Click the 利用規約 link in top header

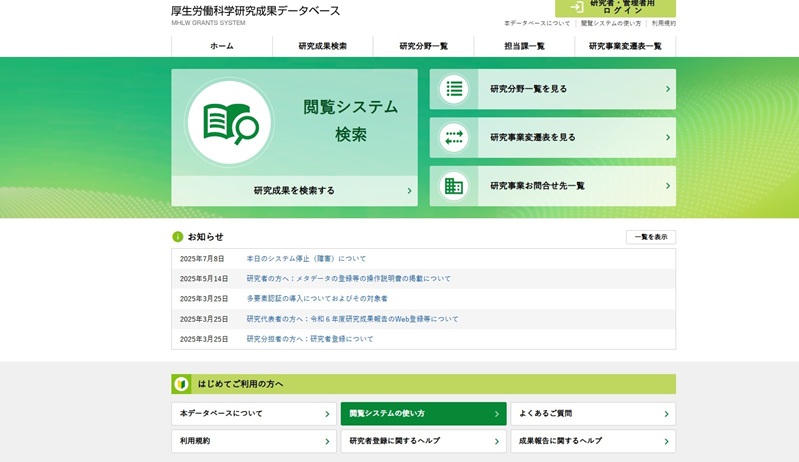point(663,23)
